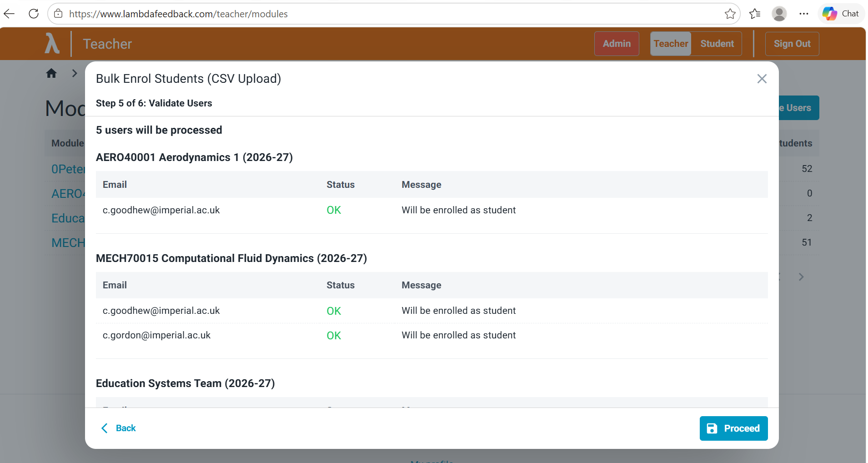Open Copilot Chat in the browser

pyautogui.click(x=841, y=14)
